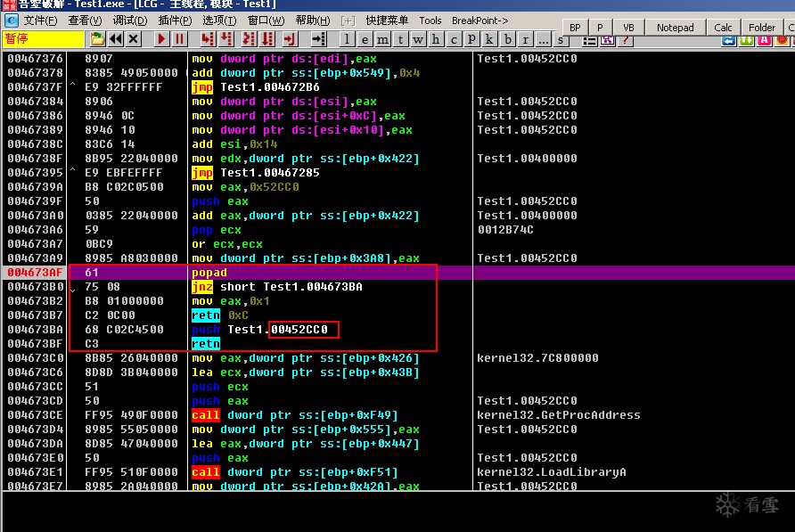The width and height of the screenshot is (795, 532).
Task: Open the 插件(P) menu
Action: point(175,20)
